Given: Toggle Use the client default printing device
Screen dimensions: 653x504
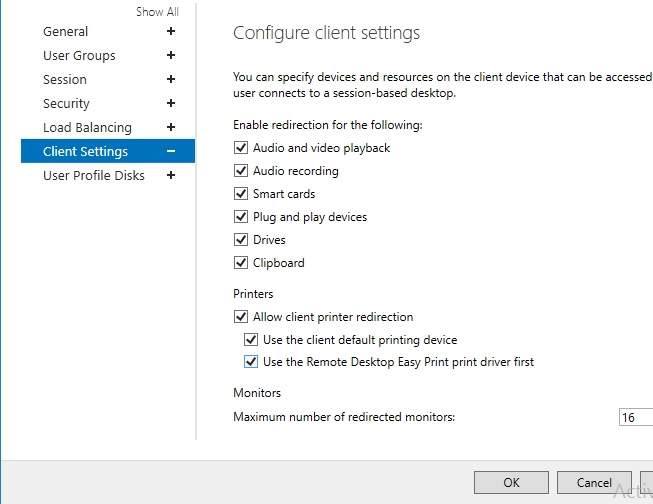Looking at the screenshot, I should click(x=251, y=340).
